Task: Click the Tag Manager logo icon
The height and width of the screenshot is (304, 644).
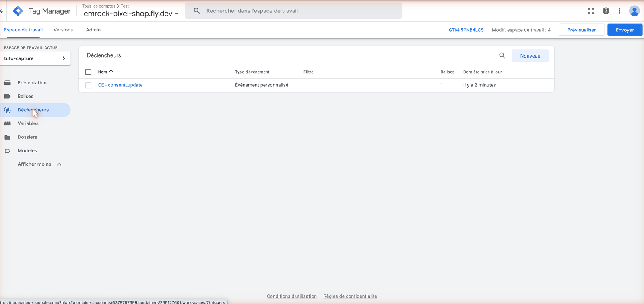Action: click(18, 11)
